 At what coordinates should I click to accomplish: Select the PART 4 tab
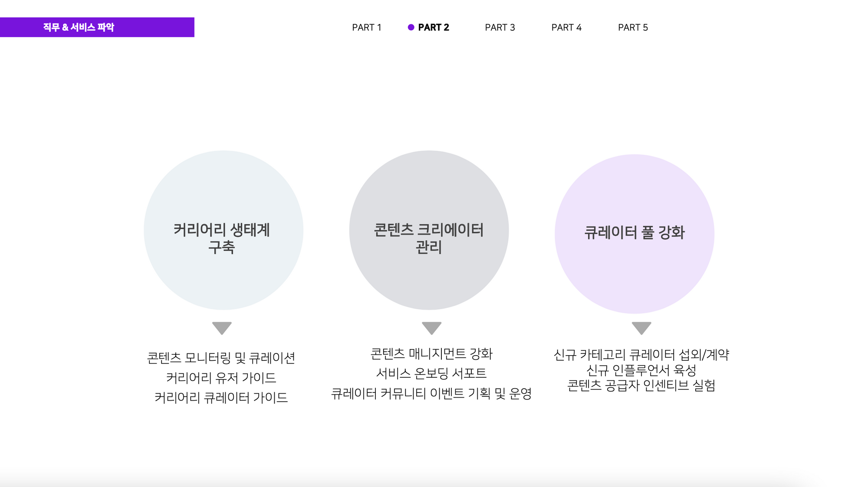(566, 27)
